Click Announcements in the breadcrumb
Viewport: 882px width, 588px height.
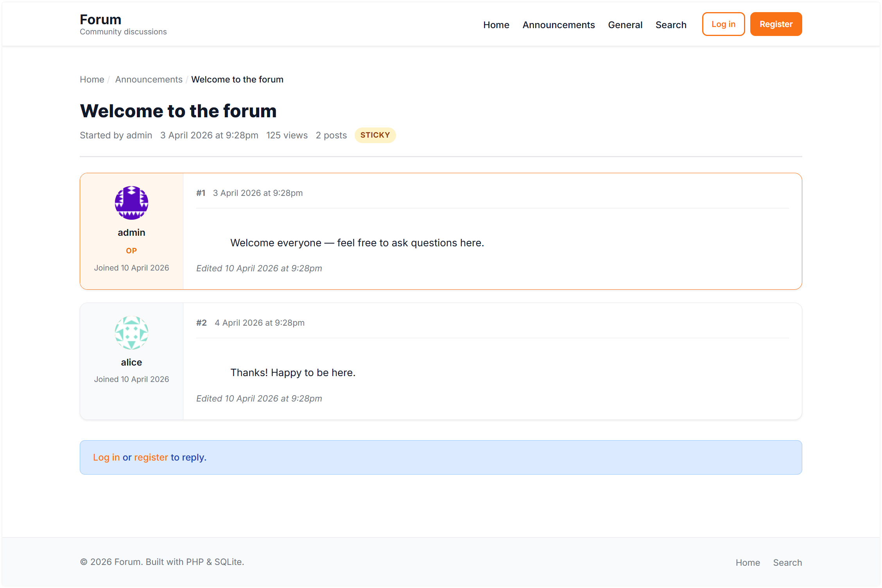(149, 79)
